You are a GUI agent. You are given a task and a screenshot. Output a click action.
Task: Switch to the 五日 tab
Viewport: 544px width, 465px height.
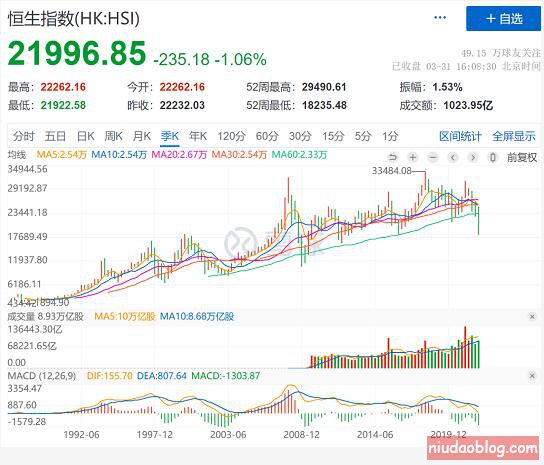pyautogui.click(x=55, y=136)
